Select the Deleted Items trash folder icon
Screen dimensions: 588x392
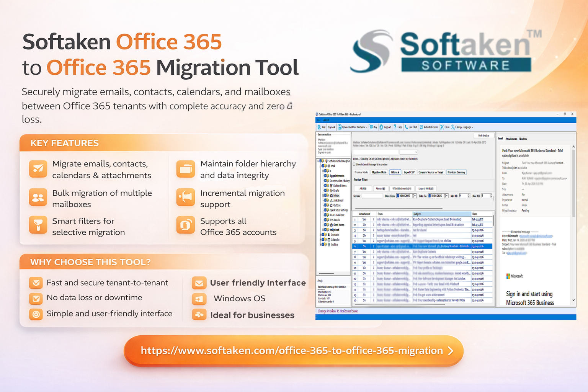point(331,186)
